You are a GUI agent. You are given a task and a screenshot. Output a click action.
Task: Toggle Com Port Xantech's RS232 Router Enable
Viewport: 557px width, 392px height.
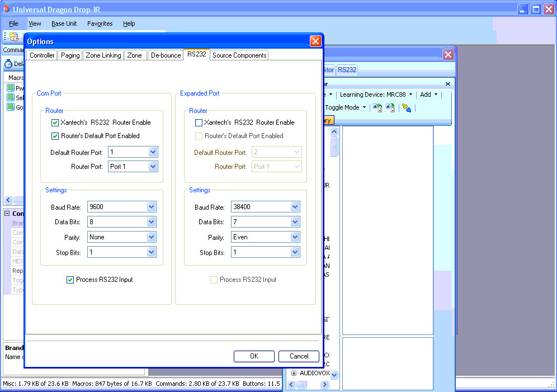[x=55, y=123]
